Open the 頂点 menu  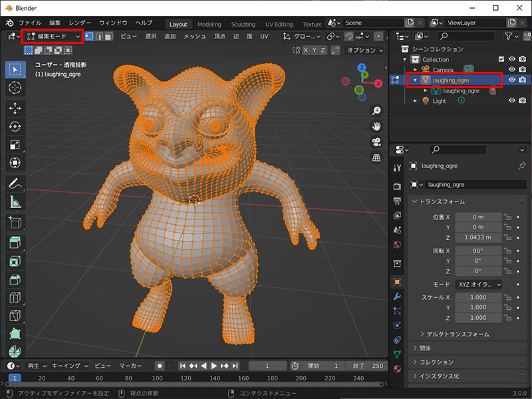[x=219, y=37]
